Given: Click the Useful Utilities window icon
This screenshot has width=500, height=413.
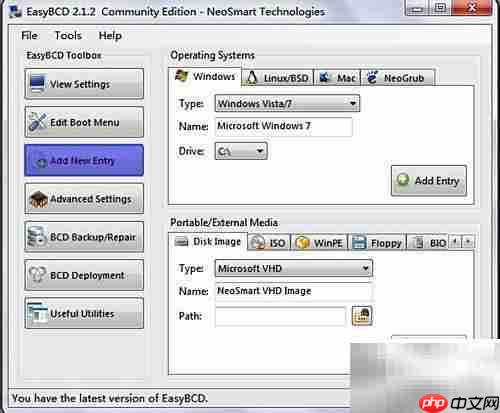Looking at the screenshot, I should [37, 313].
